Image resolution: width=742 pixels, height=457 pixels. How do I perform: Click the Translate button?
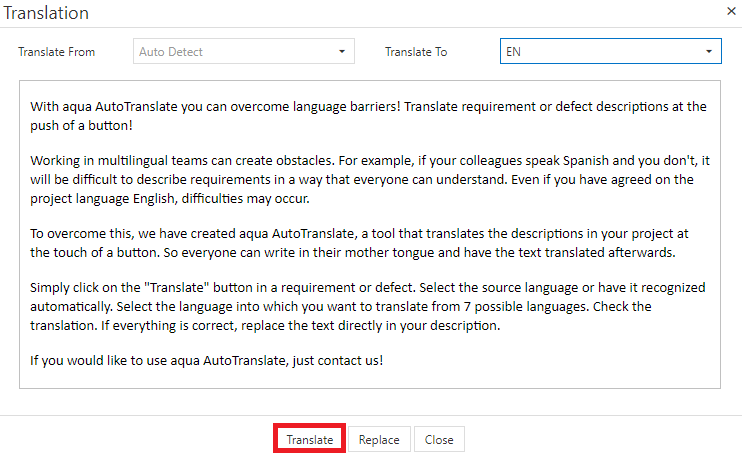310,440
